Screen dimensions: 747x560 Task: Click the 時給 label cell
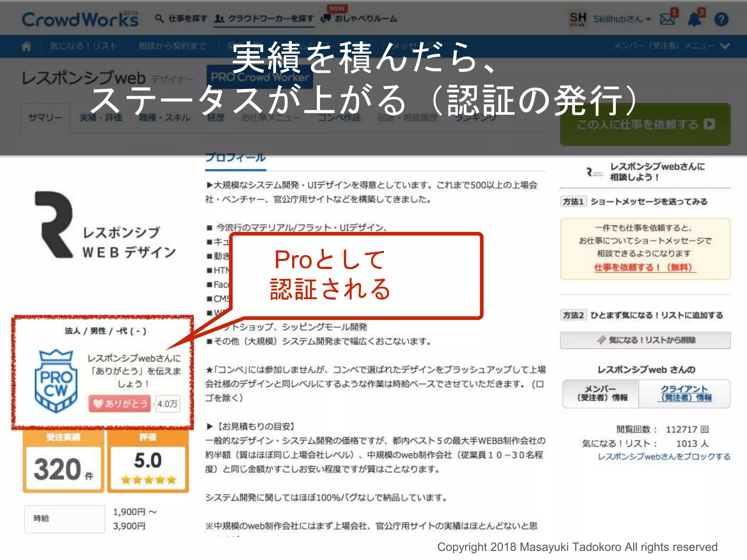click(x=64, y=518)
